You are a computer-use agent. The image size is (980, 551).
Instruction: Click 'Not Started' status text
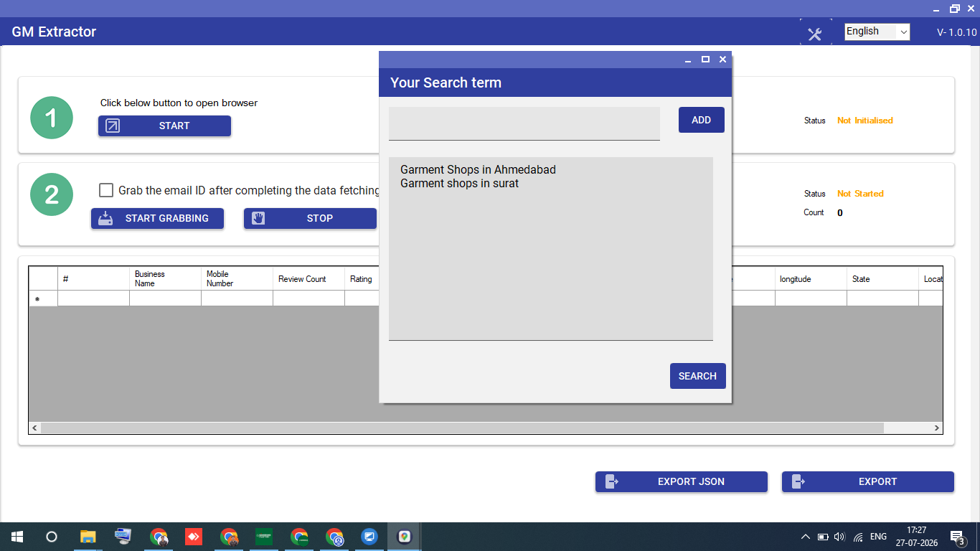tap(860, 194)
